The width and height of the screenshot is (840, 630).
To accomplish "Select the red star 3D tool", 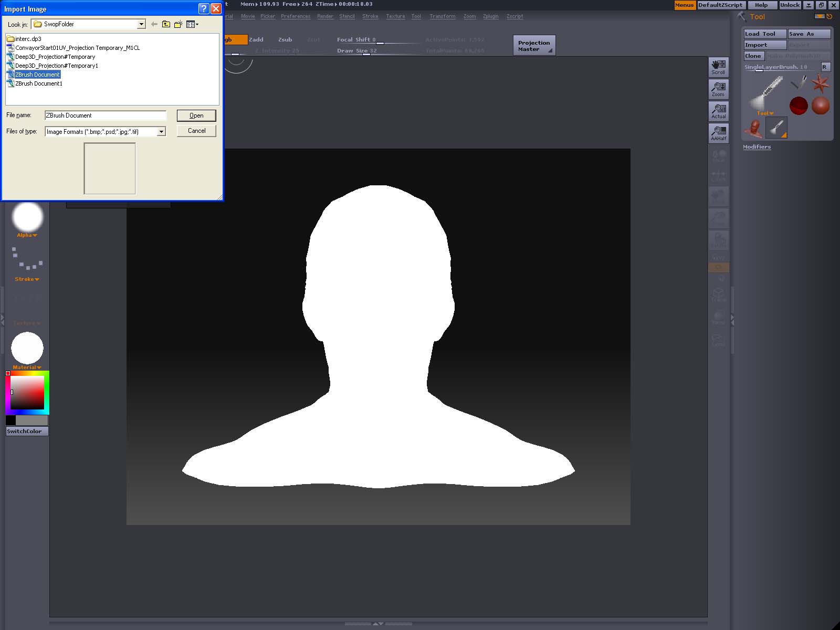I will (820, 83).
